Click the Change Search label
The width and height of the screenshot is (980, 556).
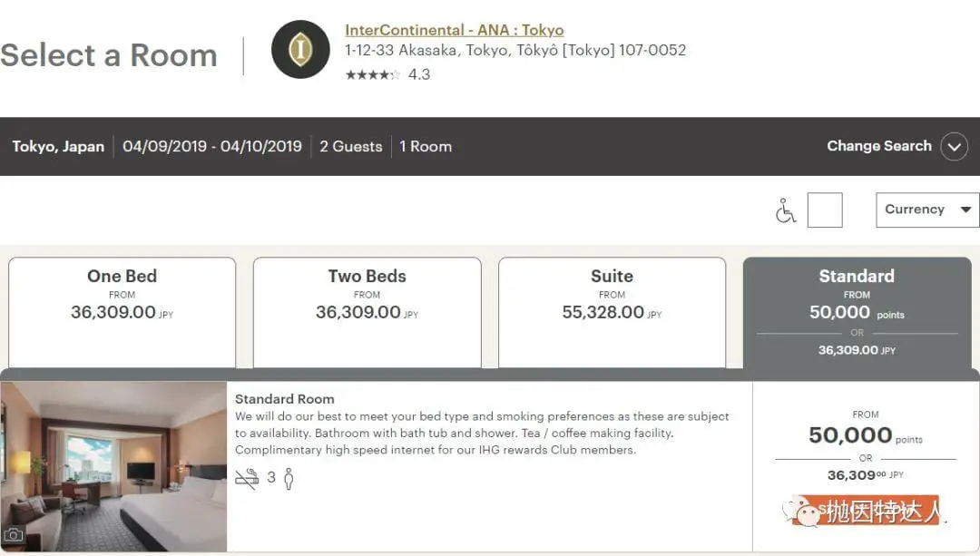point(878,146)
